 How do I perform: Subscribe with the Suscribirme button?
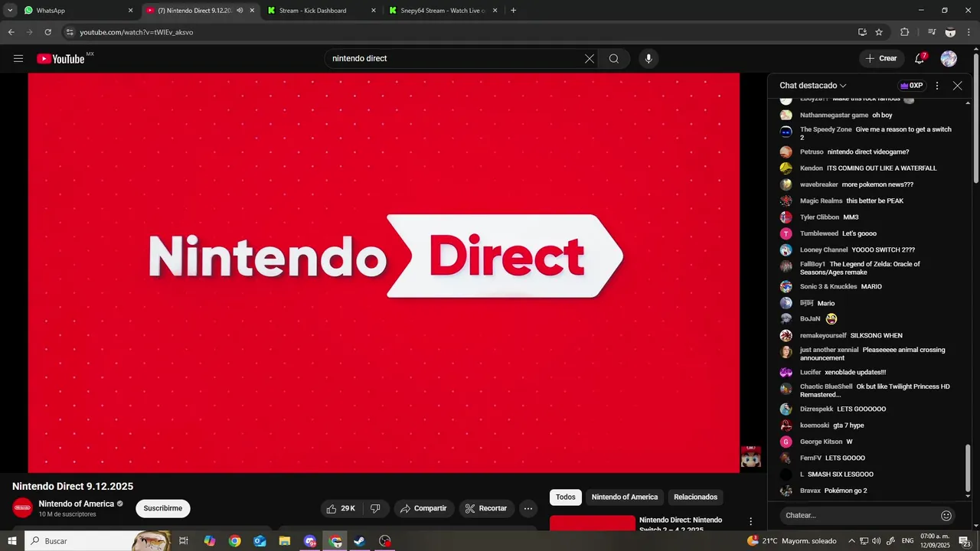coord(163,508)
